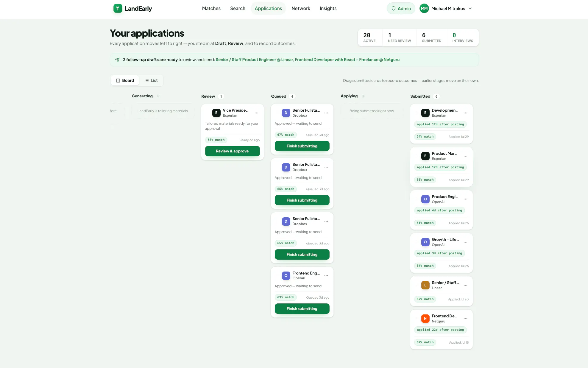Click the 63% match badge
Screen dimensions: 588x368
point(286,297)
